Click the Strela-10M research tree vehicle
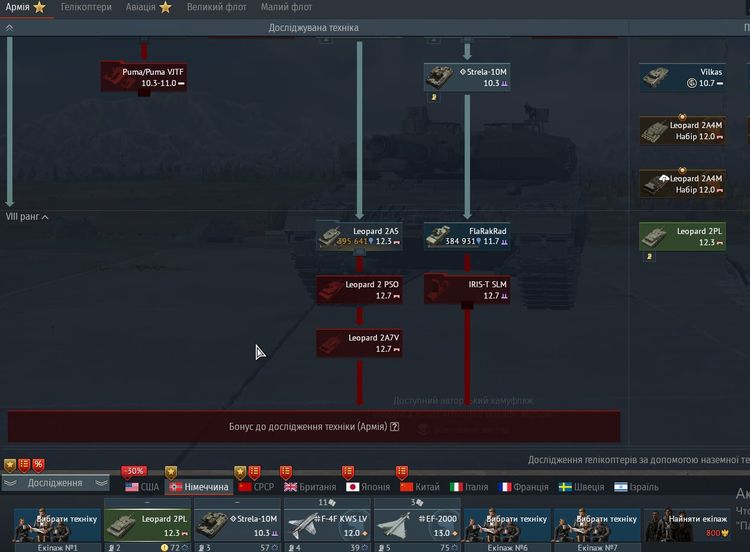 pyautogui.click(x=466, y=78)
